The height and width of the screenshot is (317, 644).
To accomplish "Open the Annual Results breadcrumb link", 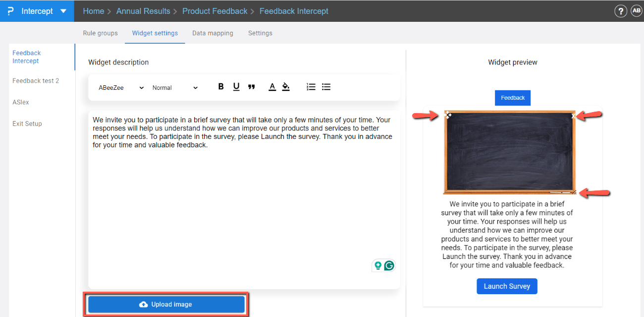I will coord(143,10).
